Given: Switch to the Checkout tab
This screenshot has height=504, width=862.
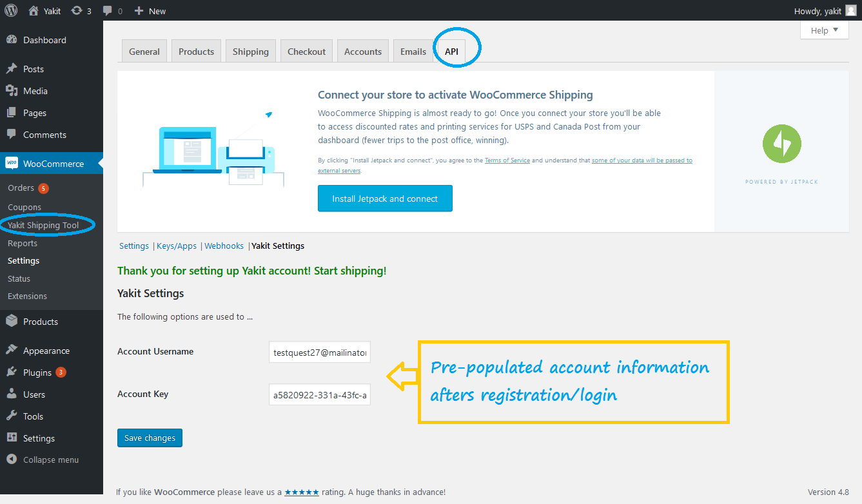Looking at the screenshot, I should (x=307, y=52).
